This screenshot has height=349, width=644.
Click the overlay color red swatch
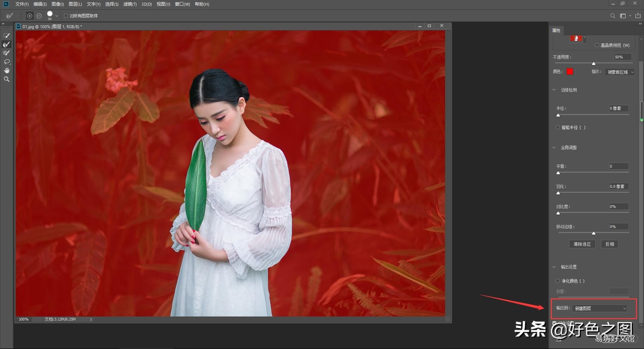570,71
